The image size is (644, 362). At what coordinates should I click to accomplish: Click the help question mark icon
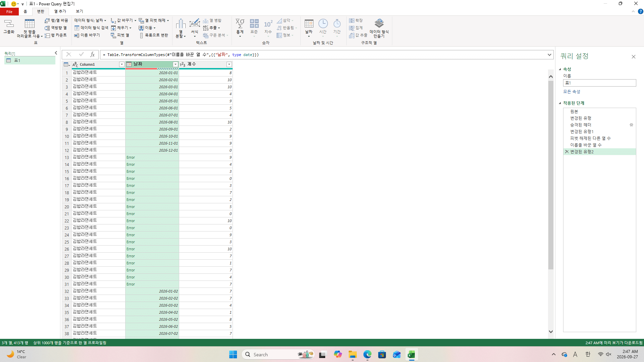(640, 11)
